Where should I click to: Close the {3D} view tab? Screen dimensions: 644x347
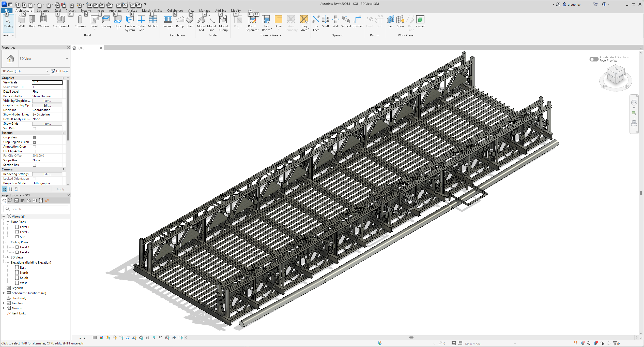(101, 48)
